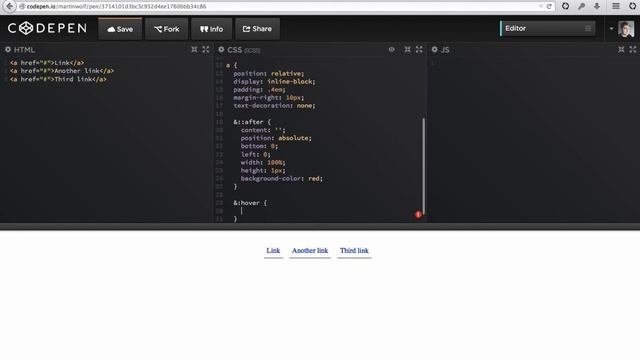Click the JS panel collapse icon
This screenshot has width=640, height=360.
point(621,49)
